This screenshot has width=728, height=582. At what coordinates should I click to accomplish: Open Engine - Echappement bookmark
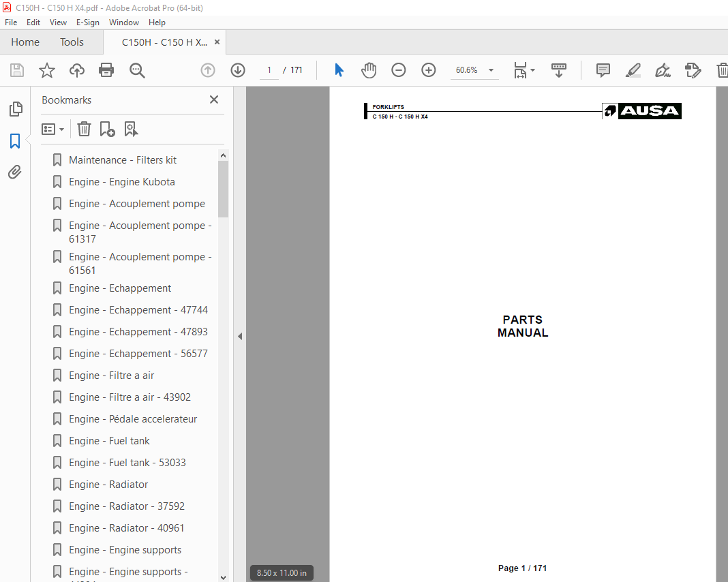click(120, 288)
